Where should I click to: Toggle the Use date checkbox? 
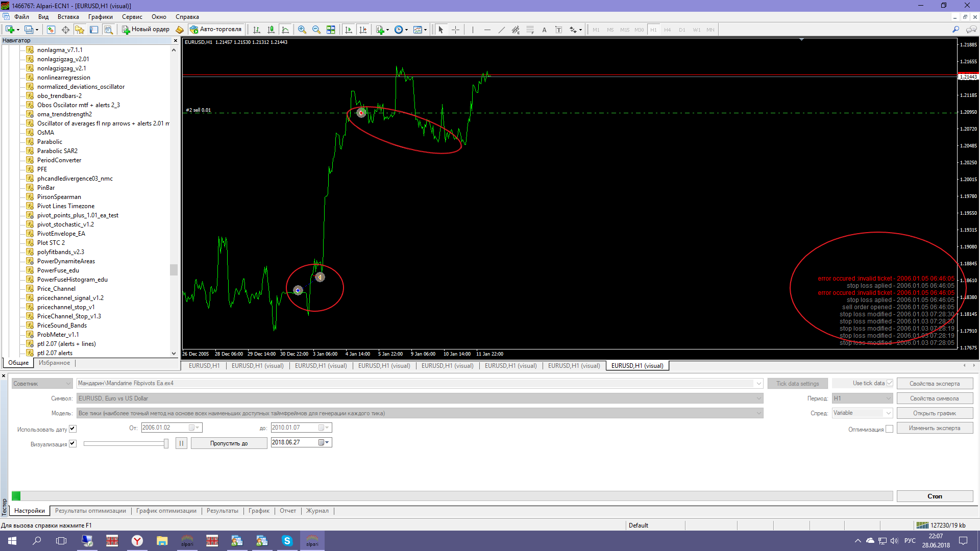pyautogui.click(x=72, y=429)
